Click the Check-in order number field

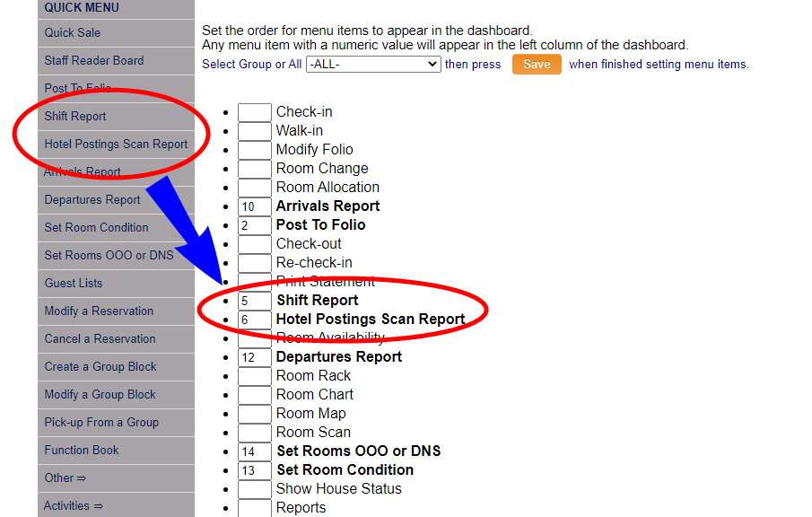pyautogui.click(x=254, y=112)
